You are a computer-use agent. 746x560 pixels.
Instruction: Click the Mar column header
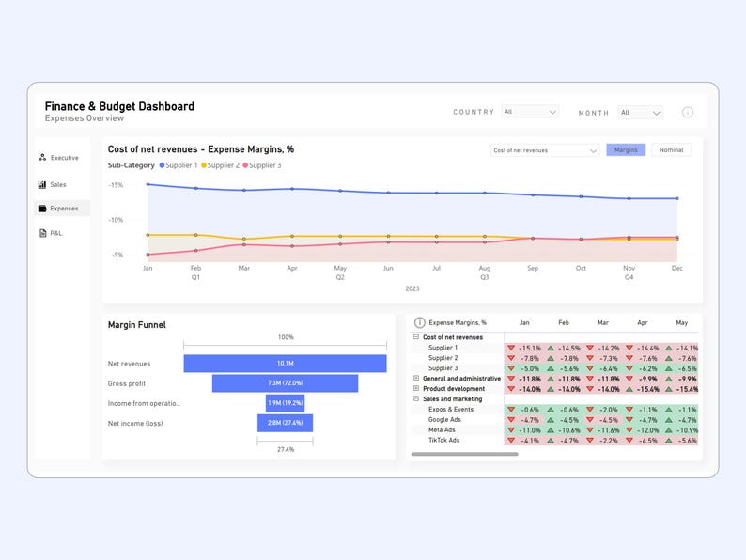pyautogui.click(x=603, y=322)
